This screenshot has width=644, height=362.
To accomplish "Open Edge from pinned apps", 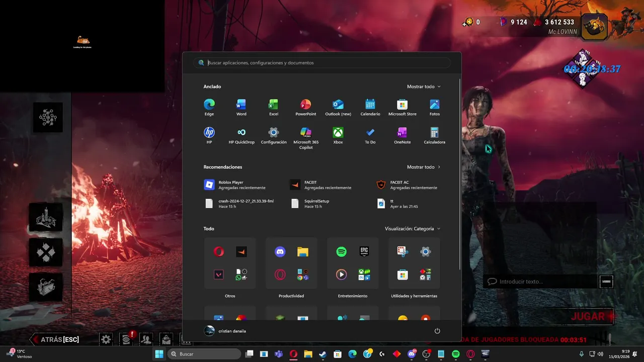I will [x=209, y=107].
